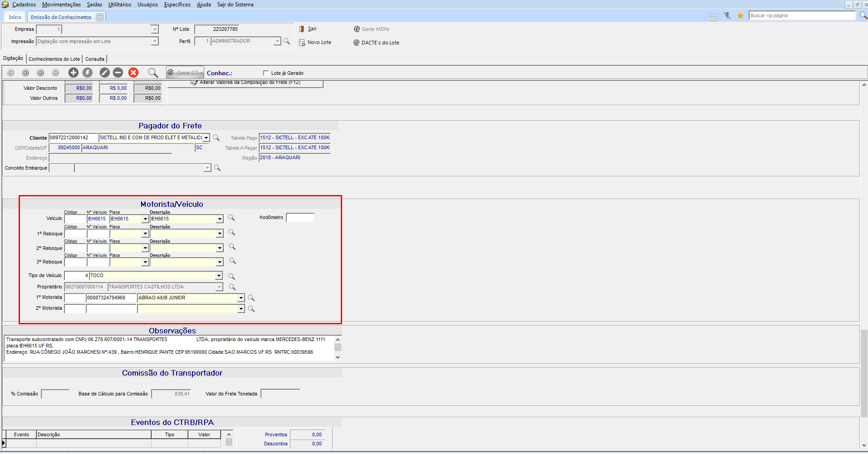Screen dimensions: 868x454
Task: Click the Valor do Frete Tonelada field
Action: (280, 394)
